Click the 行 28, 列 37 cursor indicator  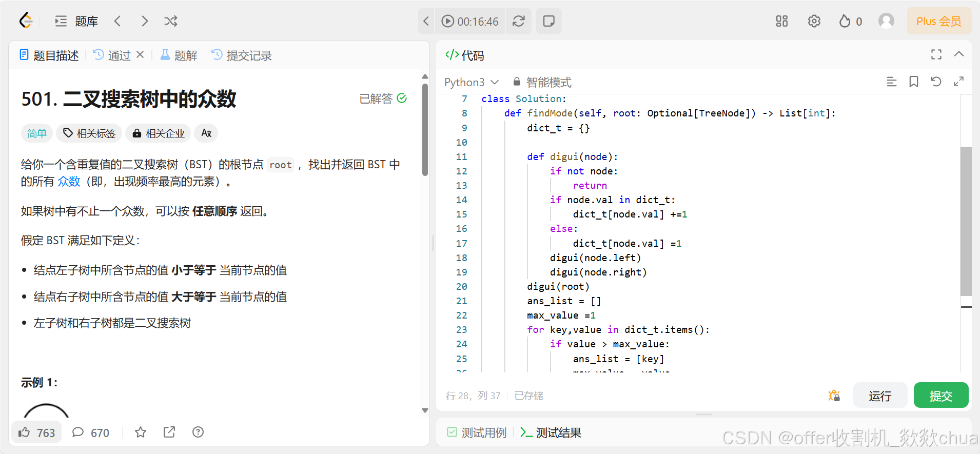click(x=473, y=396)
